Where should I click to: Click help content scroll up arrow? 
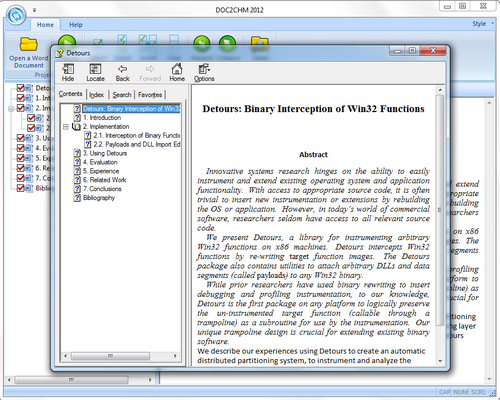coord(440,90)
